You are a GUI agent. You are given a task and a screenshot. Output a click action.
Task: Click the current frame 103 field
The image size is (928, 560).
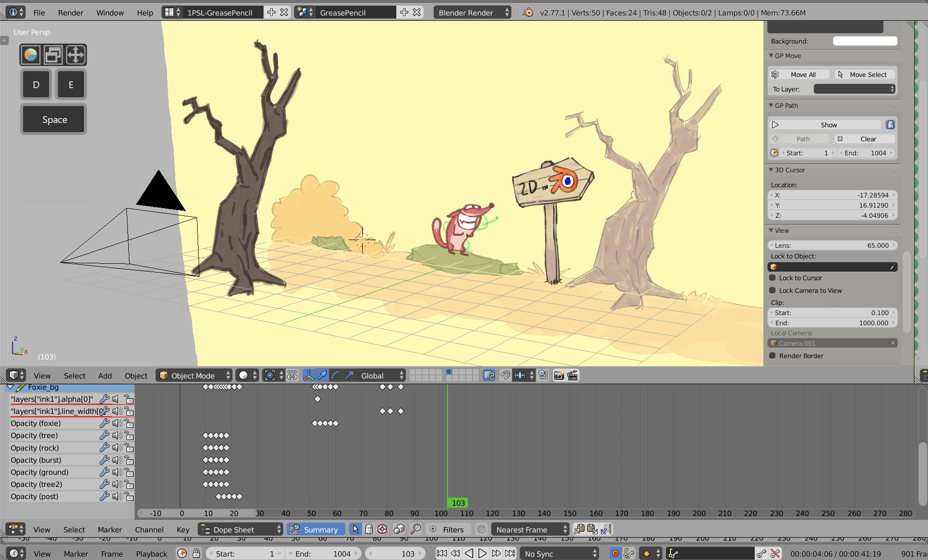click(x=395, y=554)
